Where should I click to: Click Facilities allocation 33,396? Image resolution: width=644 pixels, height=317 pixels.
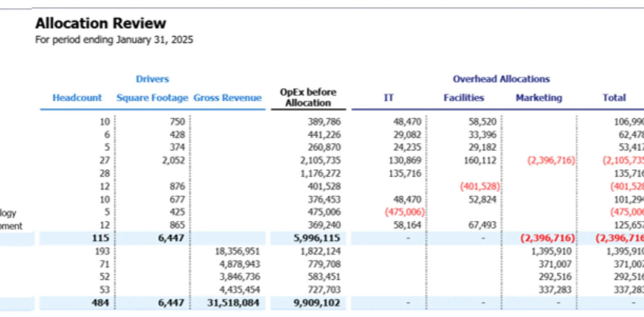coord(482,134)
